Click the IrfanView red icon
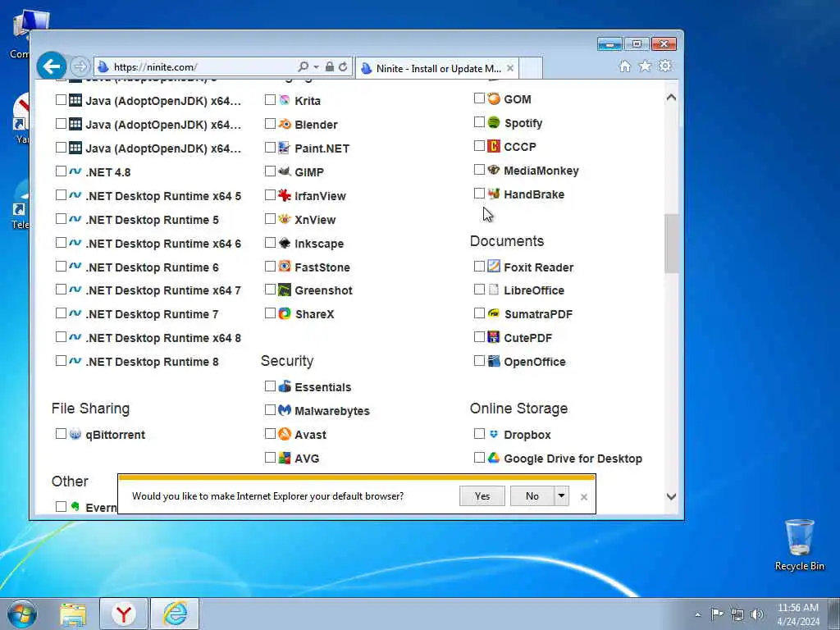Screen dimensions: 840x630 coord(285,195)
